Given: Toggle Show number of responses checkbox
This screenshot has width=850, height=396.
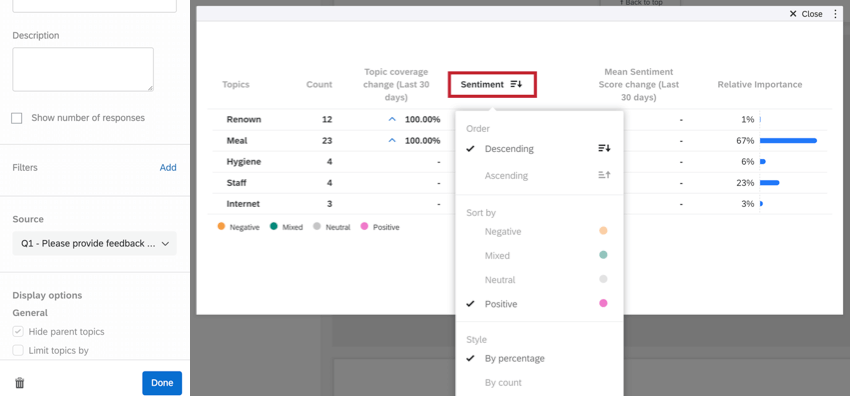Looking at the screenshot, I should (17, 118).
